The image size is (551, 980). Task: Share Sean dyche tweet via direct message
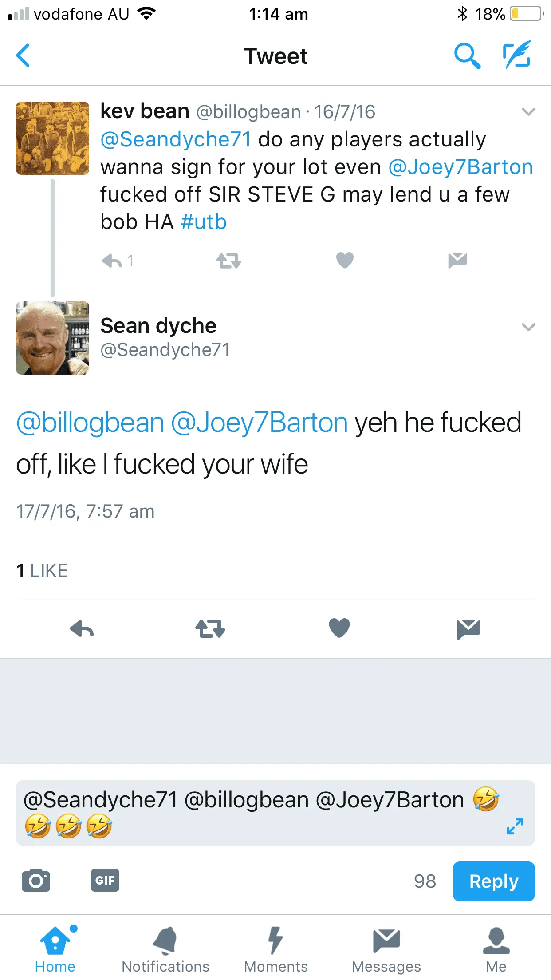pos(468,628)
